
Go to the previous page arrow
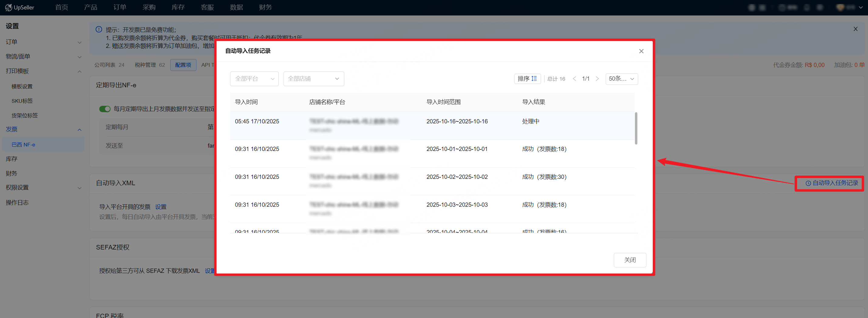(574, 79)
